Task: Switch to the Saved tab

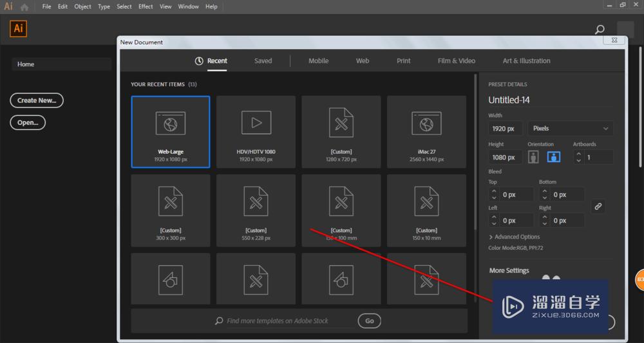Action: coord(263,60)
